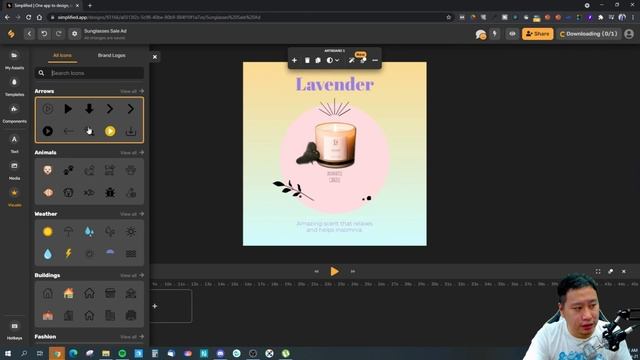The width and height of the screenshot is (640, 360).
Task: Open the user account avatar
Action: pos(629,34)
